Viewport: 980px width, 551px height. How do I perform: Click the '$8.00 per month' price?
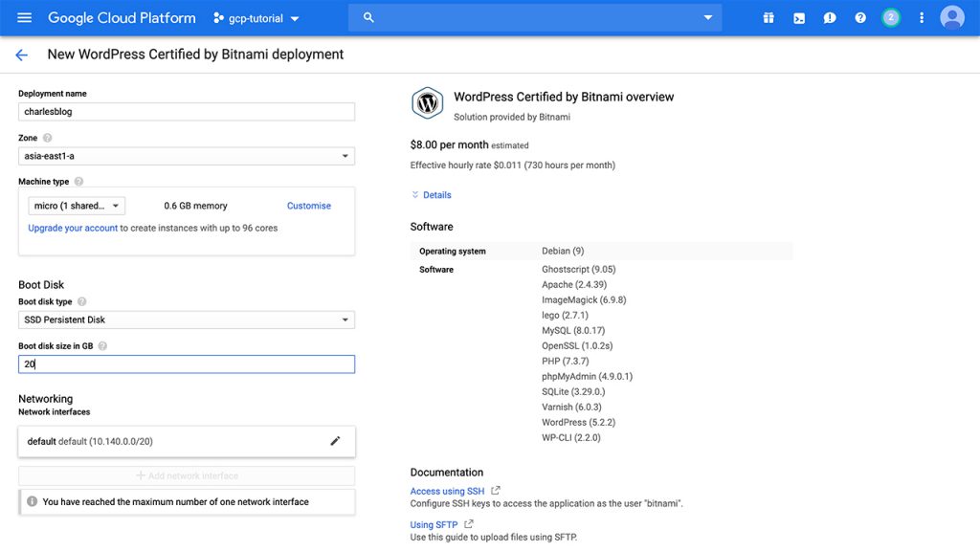[450, 145]
